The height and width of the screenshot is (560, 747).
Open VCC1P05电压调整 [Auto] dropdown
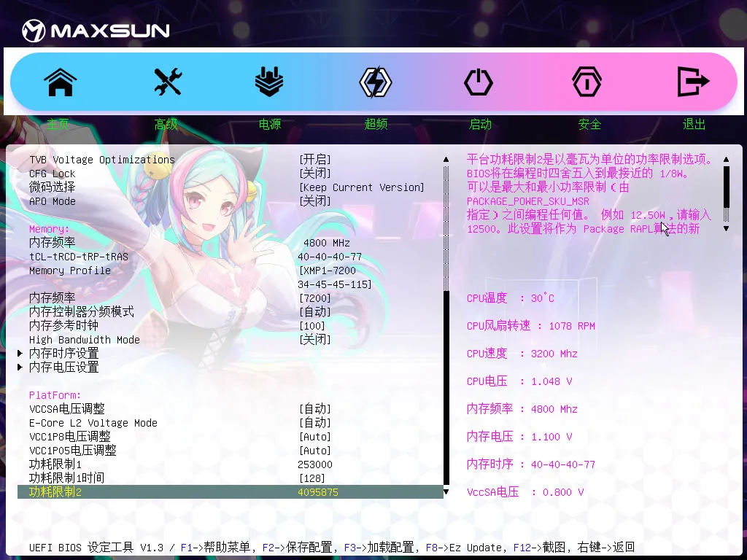(x=314, y=451)
